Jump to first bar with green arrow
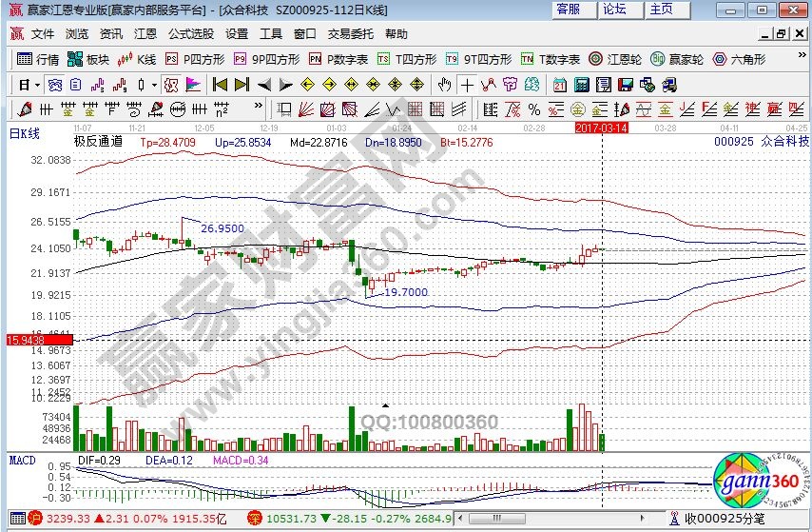812x532 pixels. [221, 84]
